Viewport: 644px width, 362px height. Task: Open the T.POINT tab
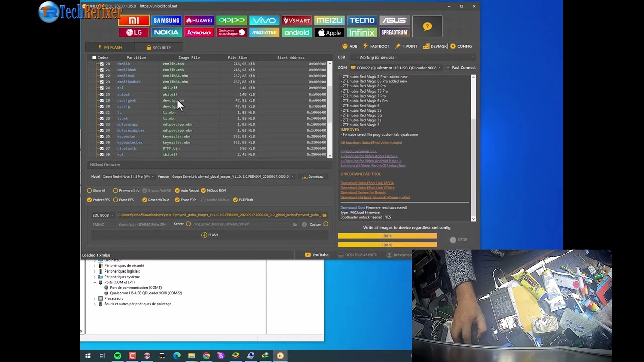pyautogui.click(x=407, y=46)
